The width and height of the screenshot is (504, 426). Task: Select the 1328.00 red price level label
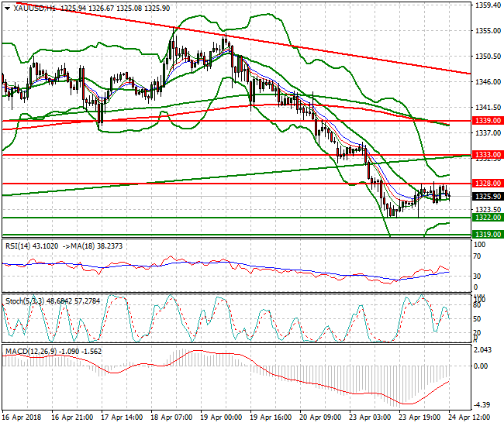488,184
